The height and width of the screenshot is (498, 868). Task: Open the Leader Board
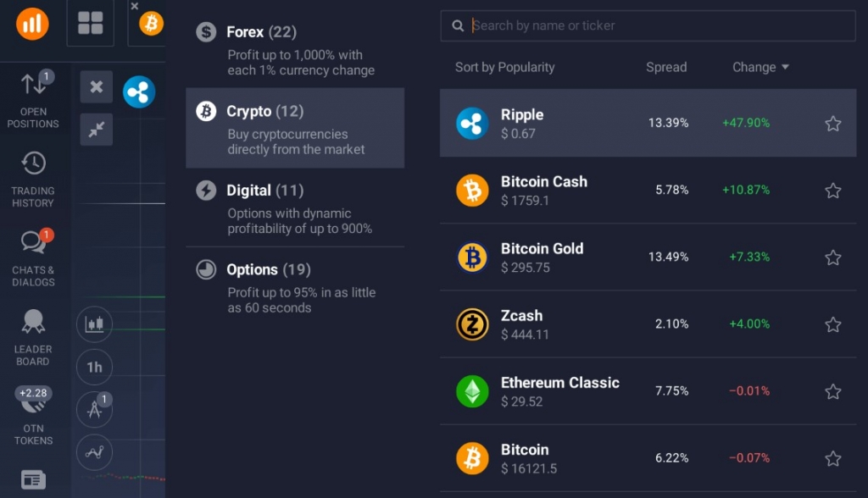[x=33, y=338]
